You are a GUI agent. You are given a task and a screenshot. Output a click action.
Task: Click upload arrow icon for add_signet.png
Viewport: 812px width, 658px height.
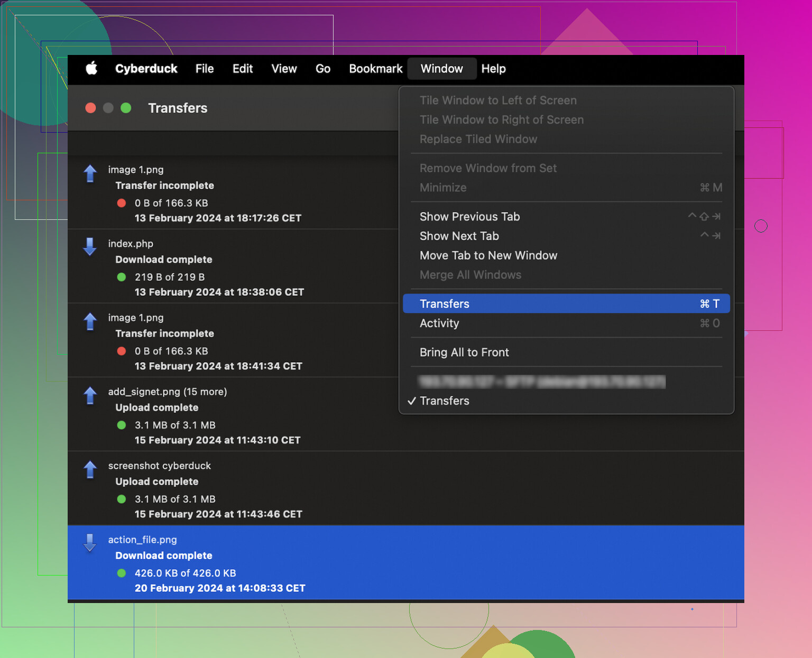click(x=90, y=395)
